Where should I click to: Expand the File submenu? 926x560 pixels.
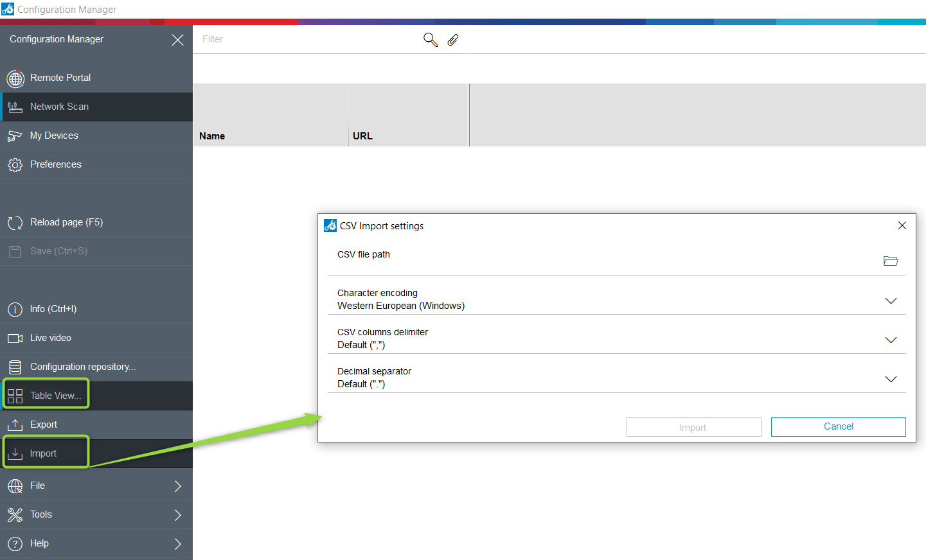click(x=178, y=486)
